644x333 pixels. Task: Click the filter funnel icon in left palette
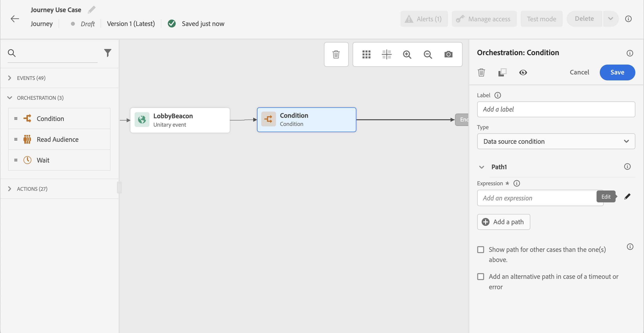[x=107, y=53]
